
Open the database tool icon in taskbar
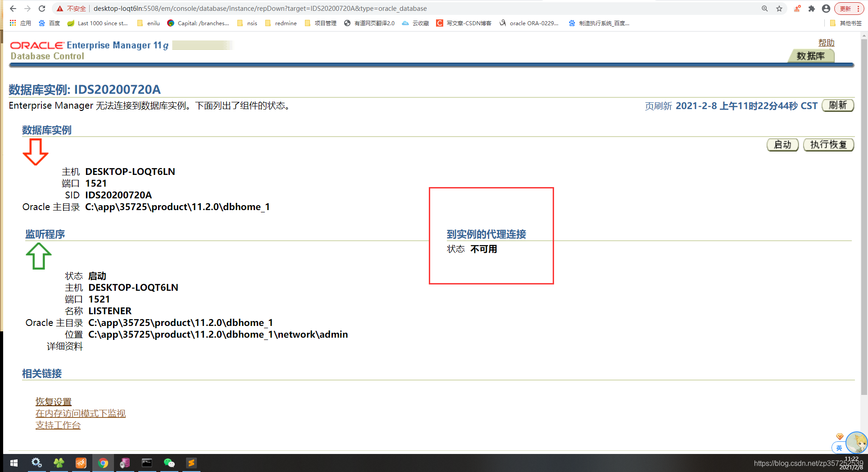(125, 463)
